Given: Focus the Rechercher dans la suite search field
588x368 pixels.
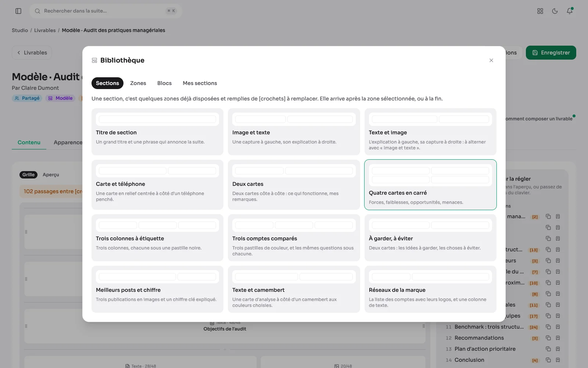Looking at the screenshot, I should 105,11.
